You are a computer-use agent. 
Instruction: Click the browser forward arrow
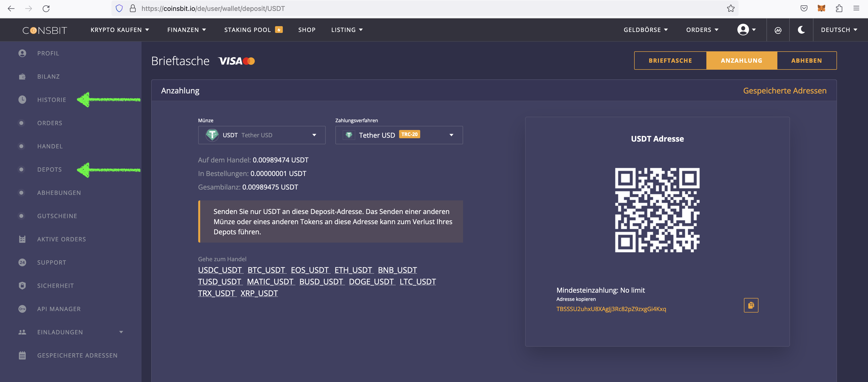pos(29,8)
